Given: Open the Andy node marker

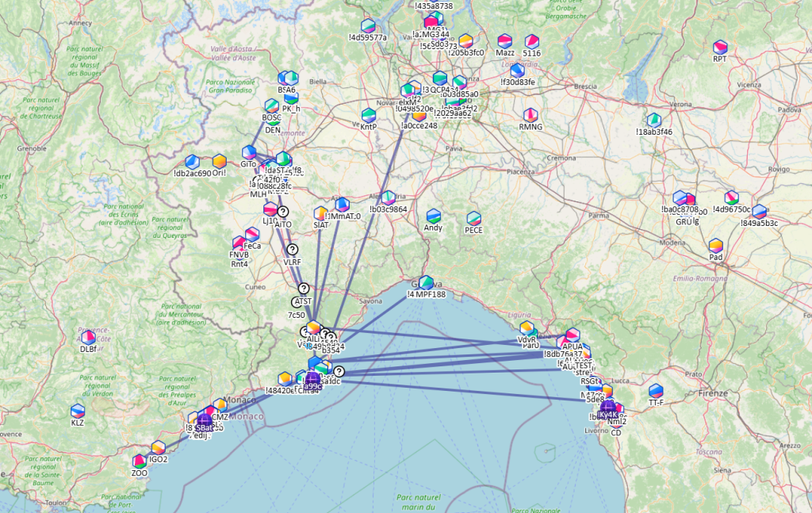Looking at the screenshot, I should (x=434, y=216).
